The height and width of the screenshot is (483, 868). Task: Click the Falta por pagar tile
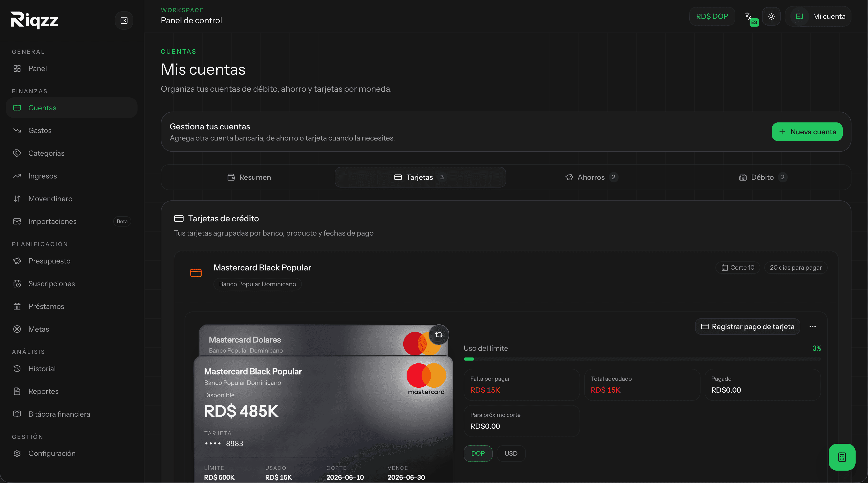tap(522, 385)
